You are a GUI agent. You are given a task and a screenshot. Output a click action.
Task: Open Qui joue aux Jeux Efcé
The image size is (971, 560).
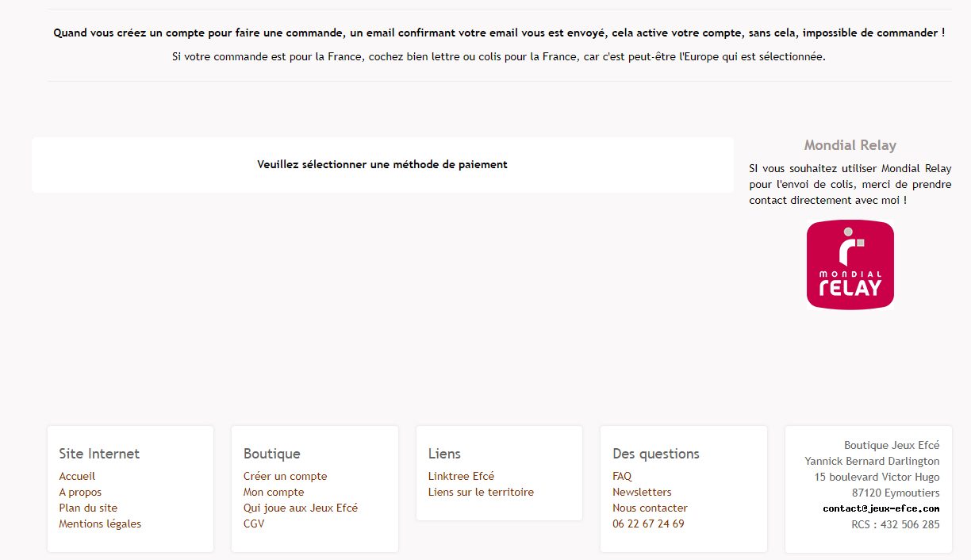301,508
